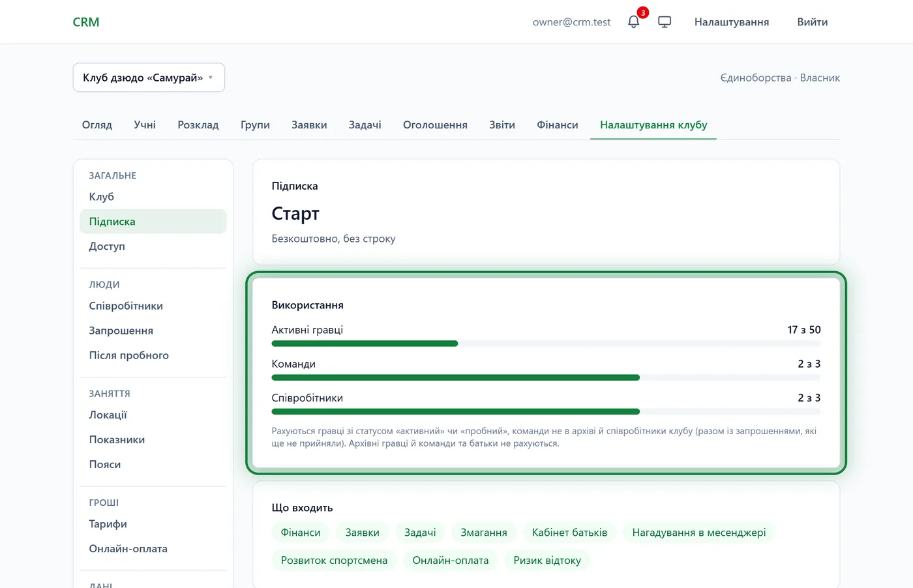Click the Нагадування в месенджері chip

click(x=699, y=533)
